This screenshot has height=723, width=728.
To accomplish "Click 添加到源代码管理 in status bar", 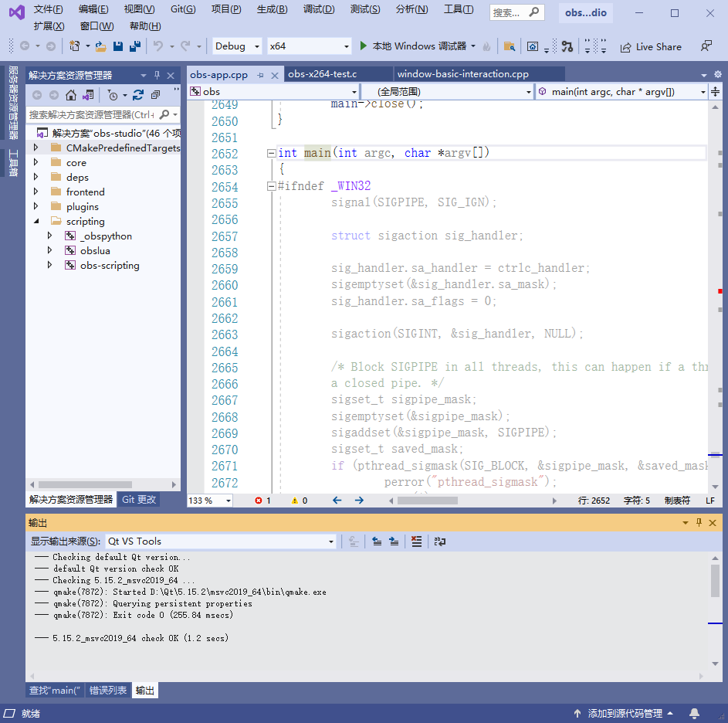I will pos(624,713).
